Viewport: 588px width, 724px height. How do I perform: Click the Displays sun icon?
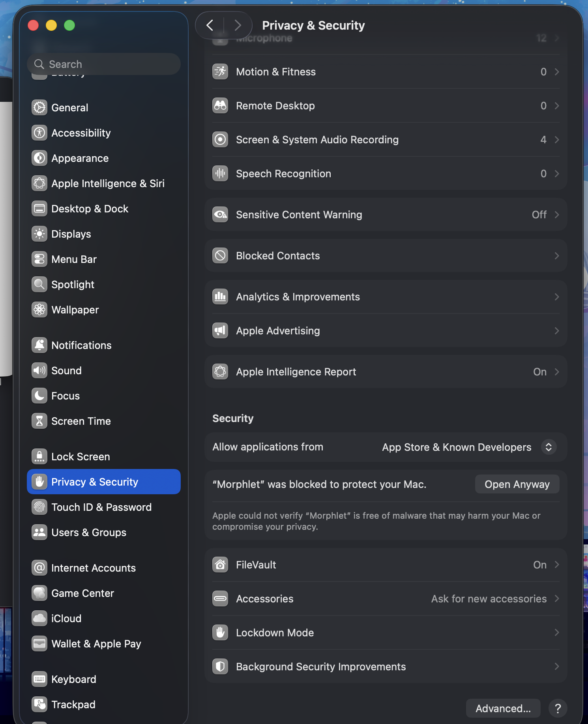pyautogui.click(x=39, y=234)
